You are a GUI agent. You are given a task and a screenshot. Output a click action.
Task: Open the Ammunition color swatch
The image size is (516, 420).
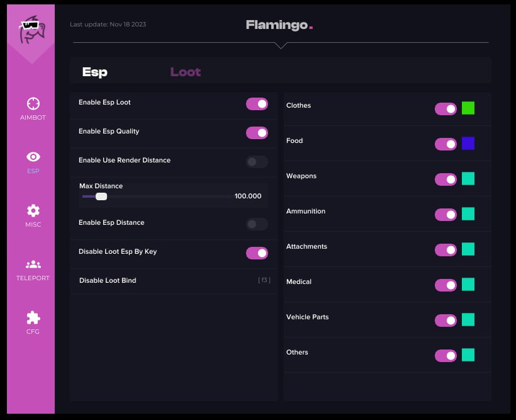coord(468,214)
